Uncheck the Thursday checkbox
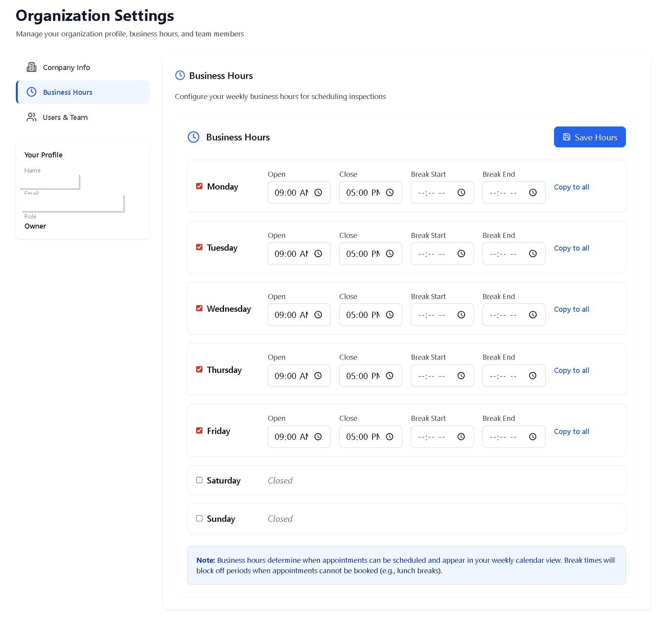The height and width of the screenshot is (632, 672). 199,369
